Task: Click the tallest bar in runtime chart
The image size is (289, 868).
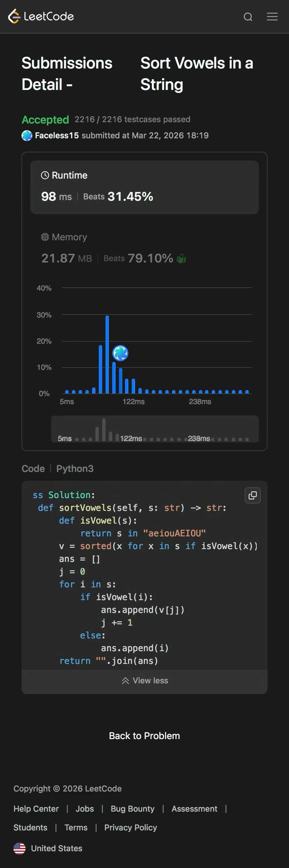Action: [107, 354]
